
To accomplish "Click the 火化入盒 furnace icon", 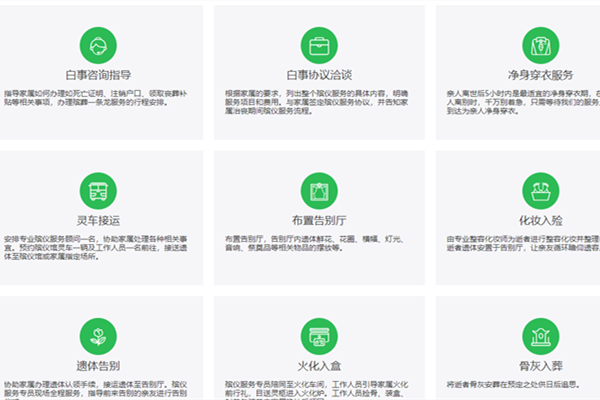I will click(x=319, y=336).
